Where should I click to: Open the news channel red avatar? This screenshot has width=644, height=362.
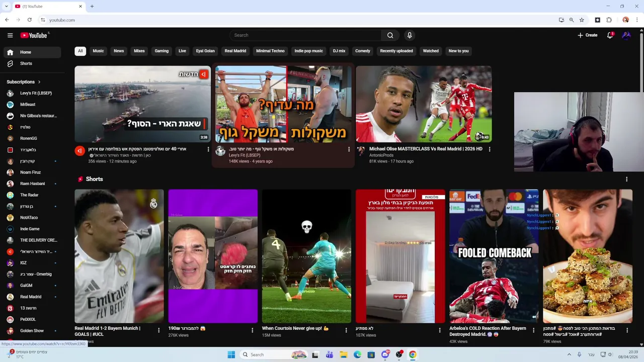click(79, 151)
